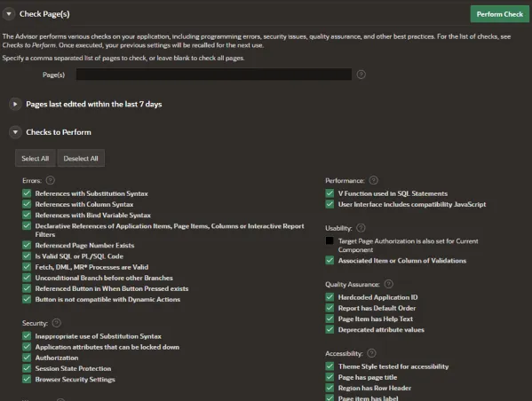532x401 pixels.
Task: Click the Deselect All button
Action: tap(81, 158)
